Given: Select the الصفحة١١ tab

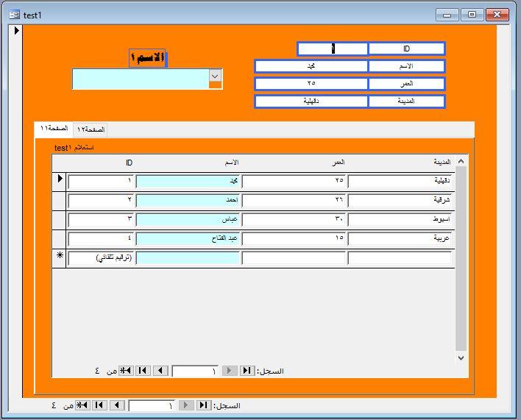Looking at the screenshot, I should 54,129.
